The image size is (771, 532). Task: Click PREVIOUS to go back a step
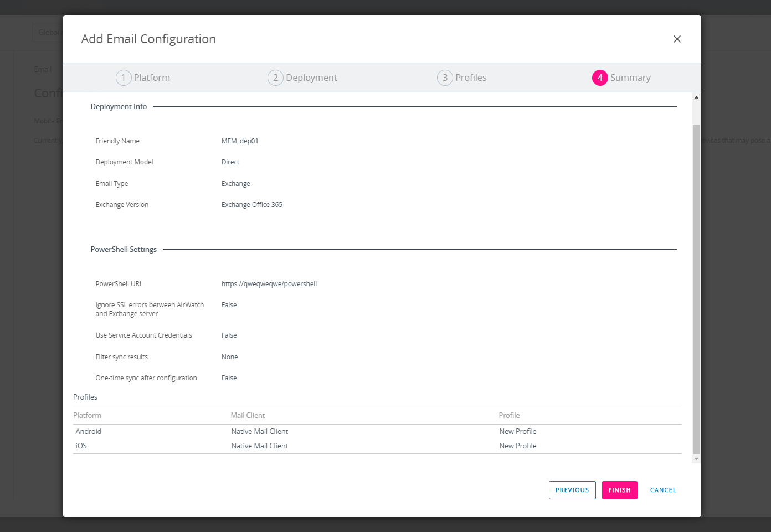tap(572, 490)
